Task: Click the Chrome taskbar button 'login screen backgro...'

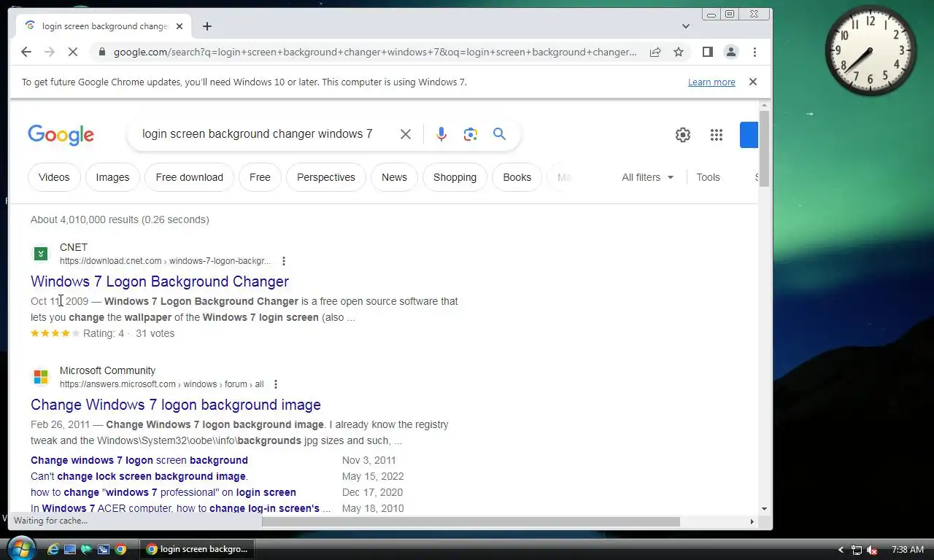Action: (198, 549)
